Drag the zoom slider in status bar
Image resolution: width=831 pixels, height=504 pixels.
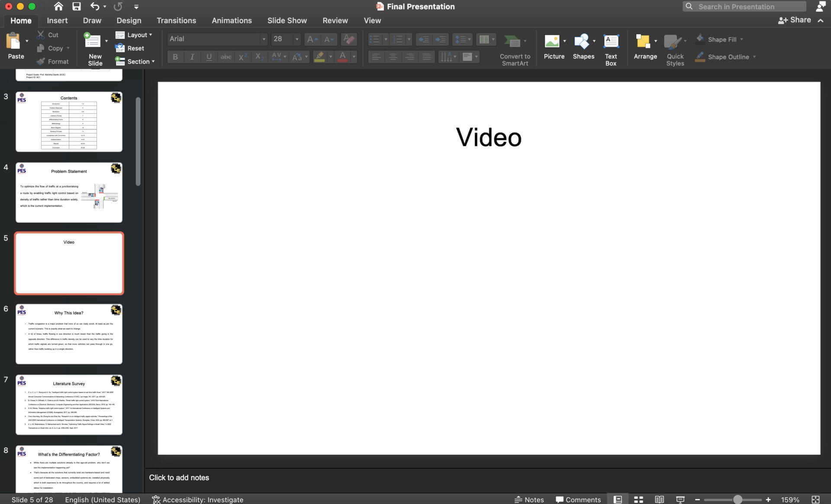[x=738, y=499]
